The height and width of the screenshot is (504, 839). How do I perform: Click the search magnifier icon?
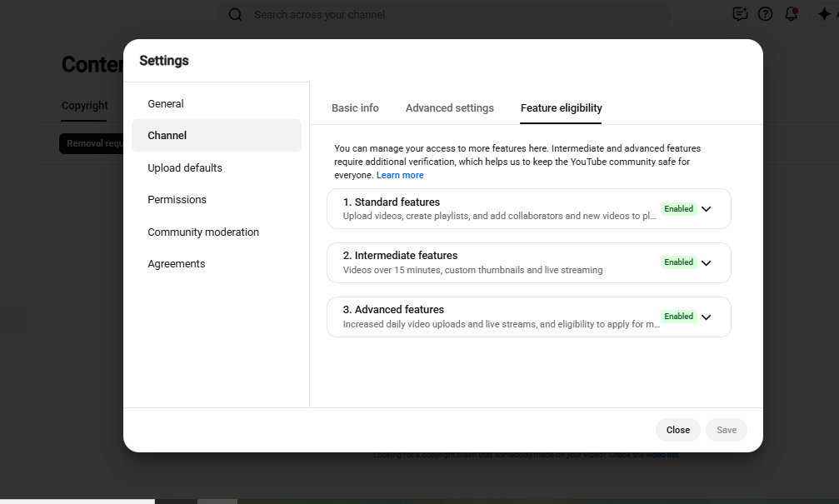[x=236, y=14]
